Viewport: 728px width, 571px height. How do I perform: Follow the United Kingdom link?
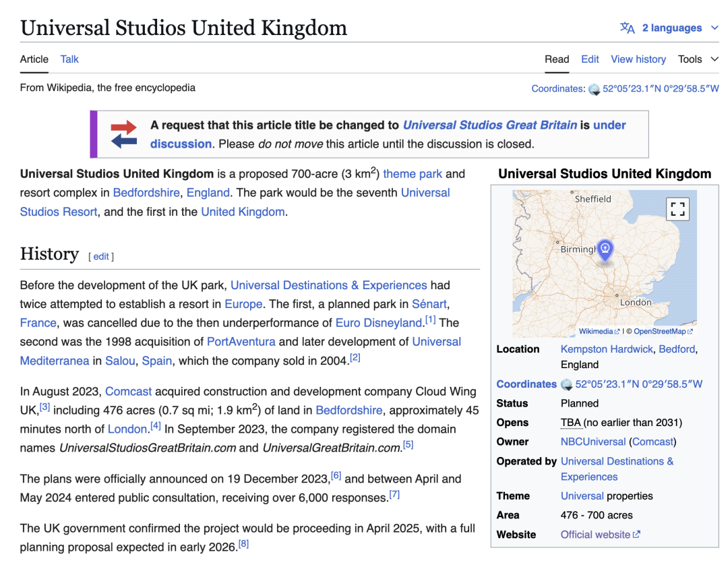(243, 212)
